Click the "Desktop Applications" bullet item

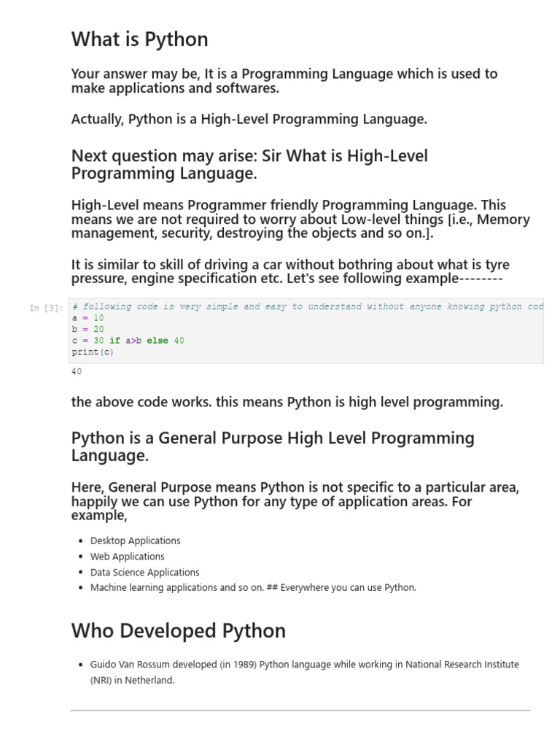pos(135,541)
